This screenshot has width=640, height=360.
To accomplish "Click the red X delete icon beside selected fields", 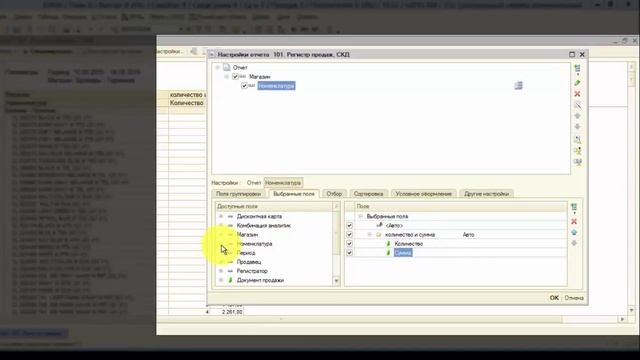I will coord(574,221).
